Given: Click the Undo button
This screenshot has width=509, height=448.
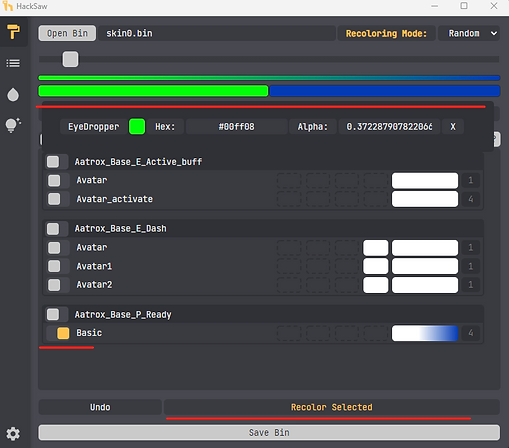Looking at the screenshot, I should tap(100, 407).
